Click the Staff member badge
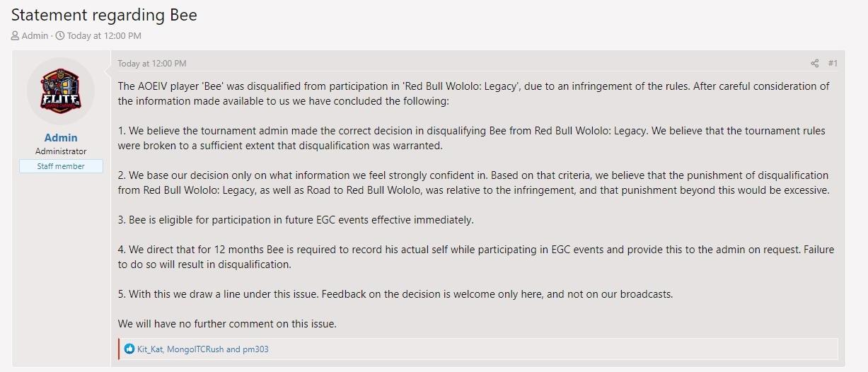 click(x=61, y=166)
